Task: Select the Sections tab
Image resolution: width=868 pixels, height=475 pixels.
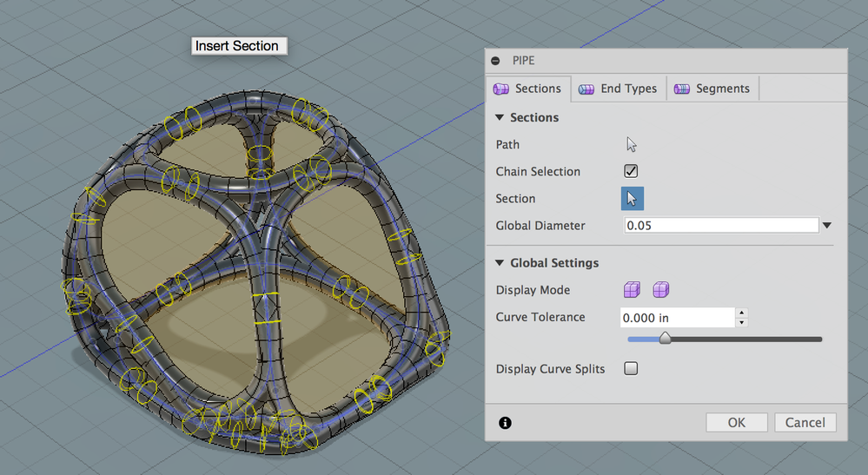Action: coord(527,89)
